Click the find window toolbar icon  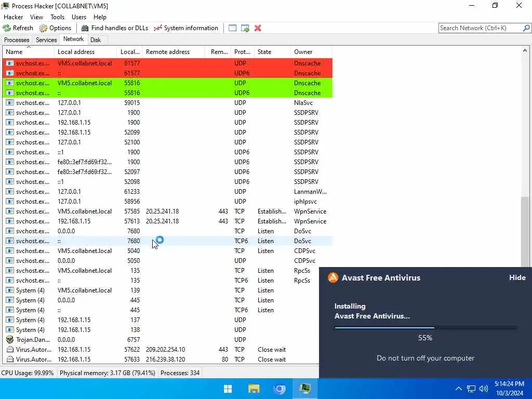click(232, 28)
